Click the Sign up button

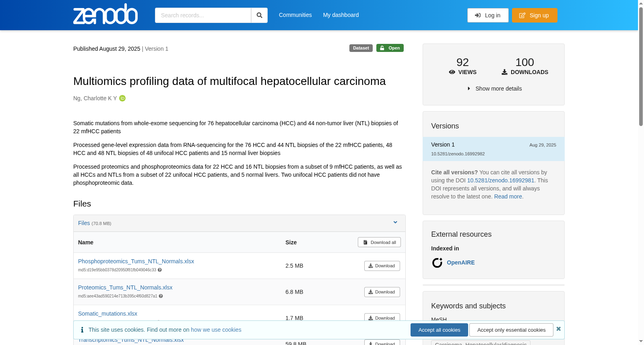535,15
